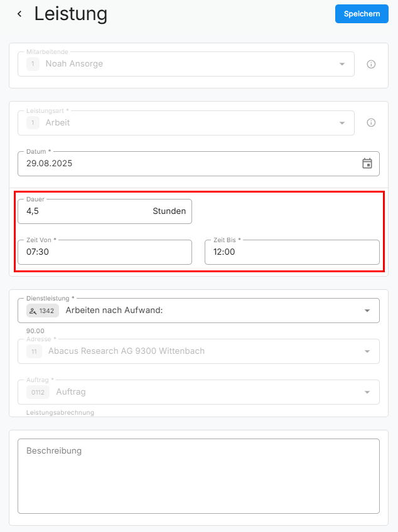Click the 0112 badge in Auftrag field
The width and height of the screenshot is (398, 532).
[x=38, y=392]
